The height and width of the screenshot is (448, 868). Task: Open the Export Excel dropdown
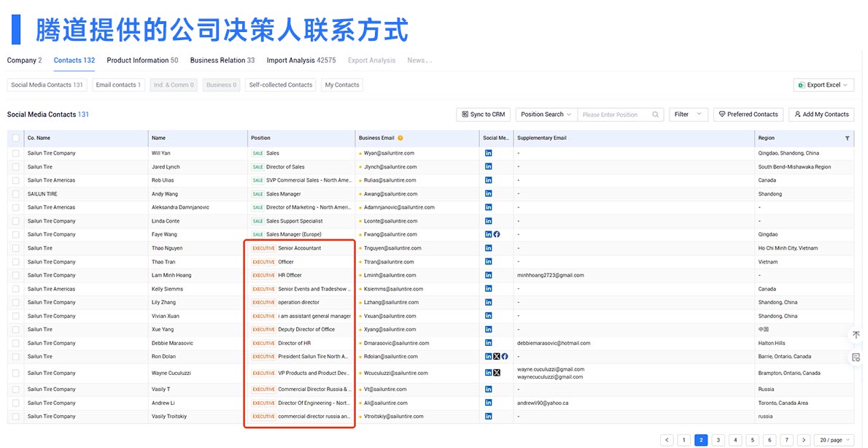point(824,85)
